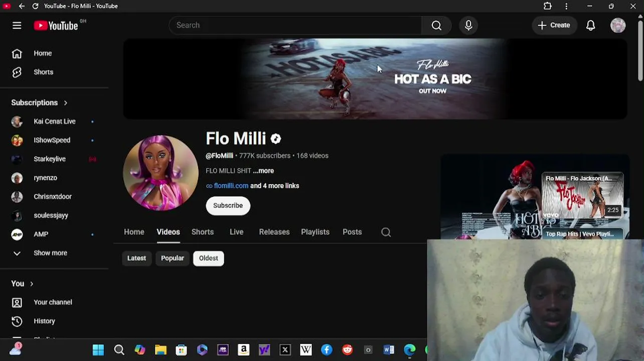Open File Explorer from the taskbar
The height and width of the screenshot is (361, 644).
160,350
